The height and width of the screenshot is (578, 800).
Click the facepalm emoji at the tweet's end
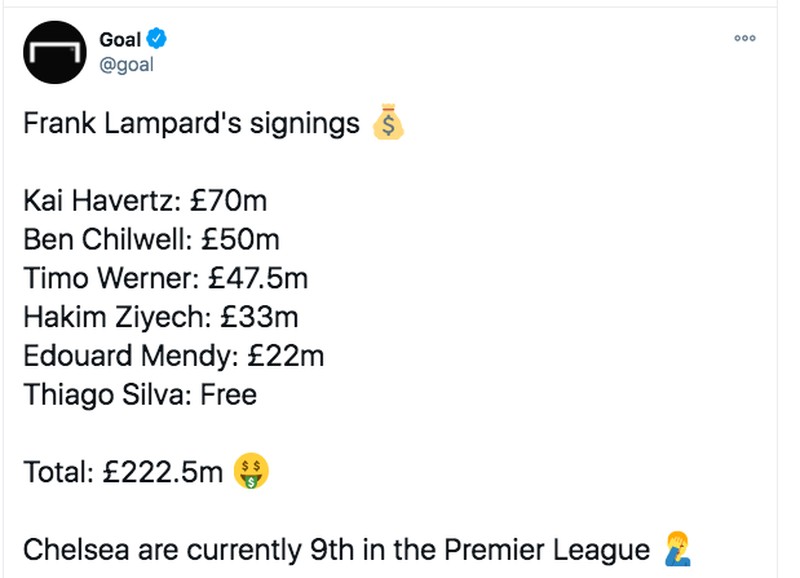click(677, 549)
